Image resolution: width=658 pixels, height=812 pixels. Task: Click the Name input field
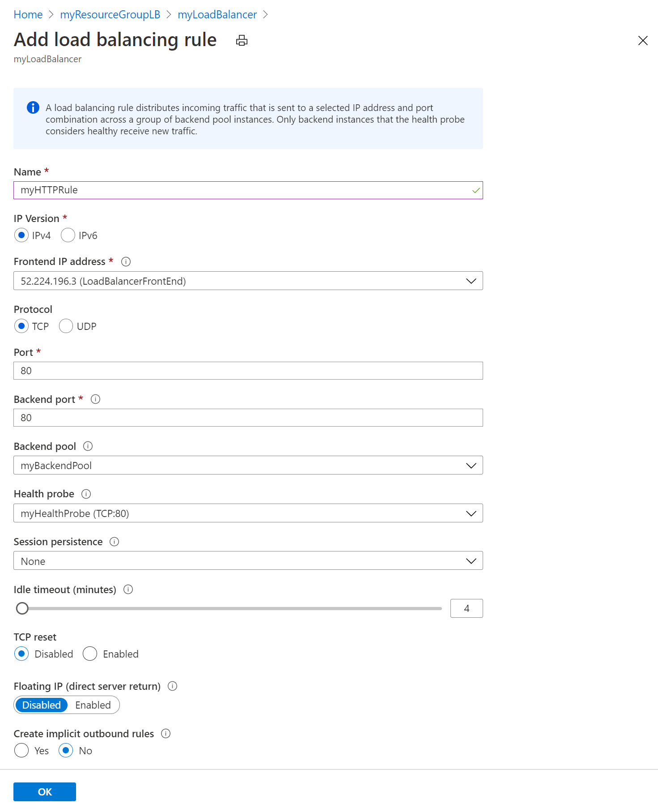coord(242,190)
